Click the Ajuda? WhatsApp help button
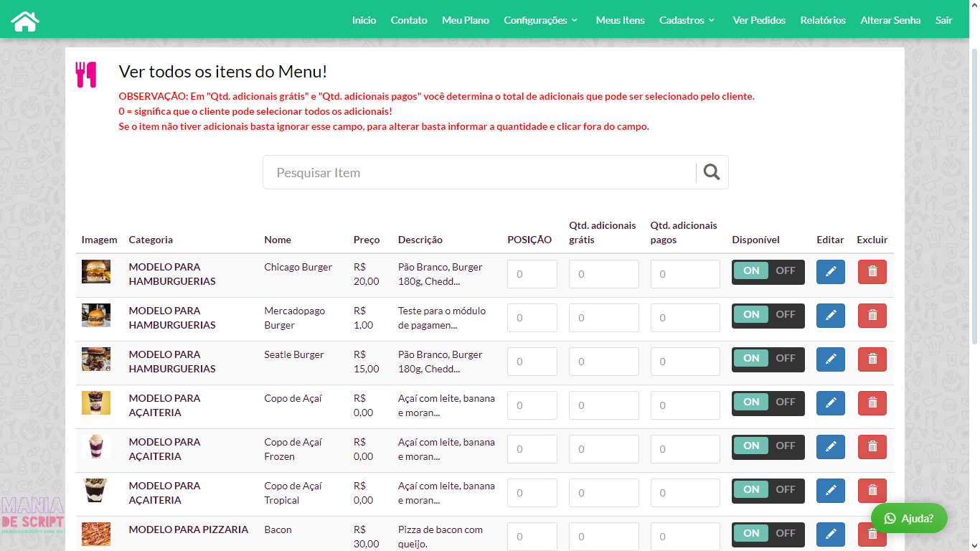This screenshot has width=980, height=551. pyautogui.click(x=908, y=518)
